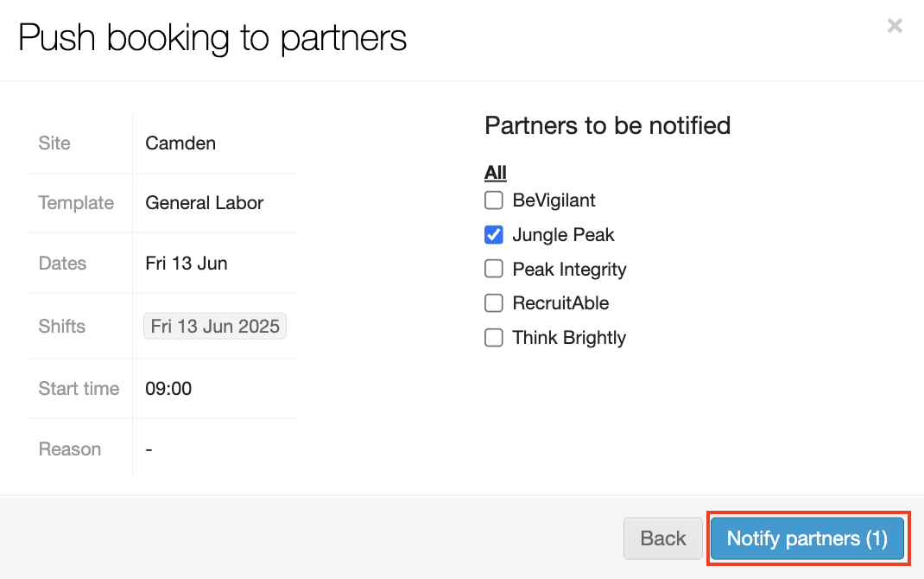Uncheck the Jungle Peak checkbox
924x579 pixels.
pos(494,235)
